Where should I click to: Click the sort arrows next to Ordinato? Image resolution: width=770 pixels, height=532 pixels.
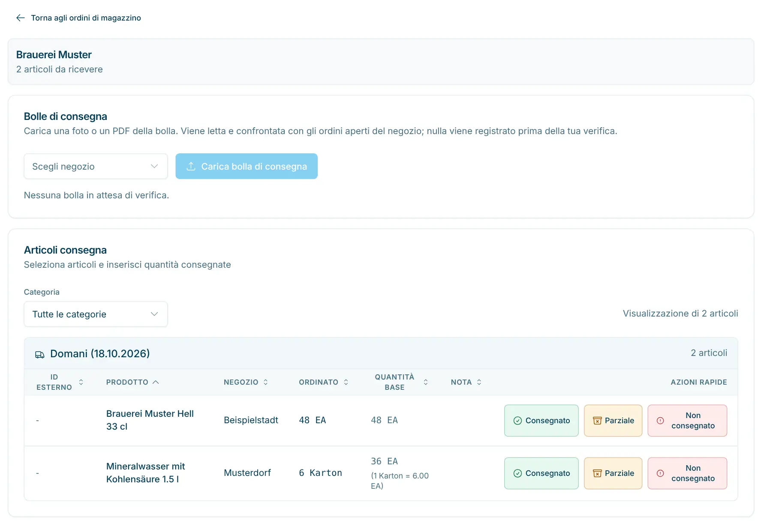346,382
